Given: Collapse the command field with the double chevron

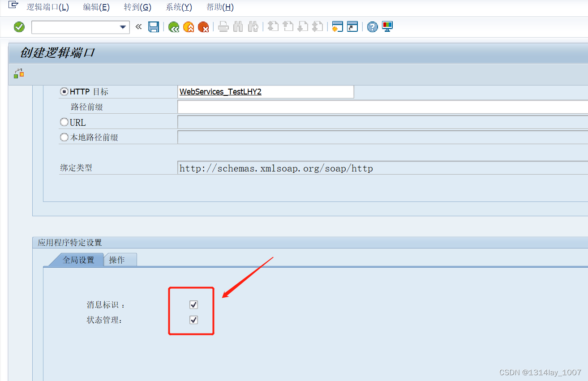Looking at the screenshot, I should 138,27.
